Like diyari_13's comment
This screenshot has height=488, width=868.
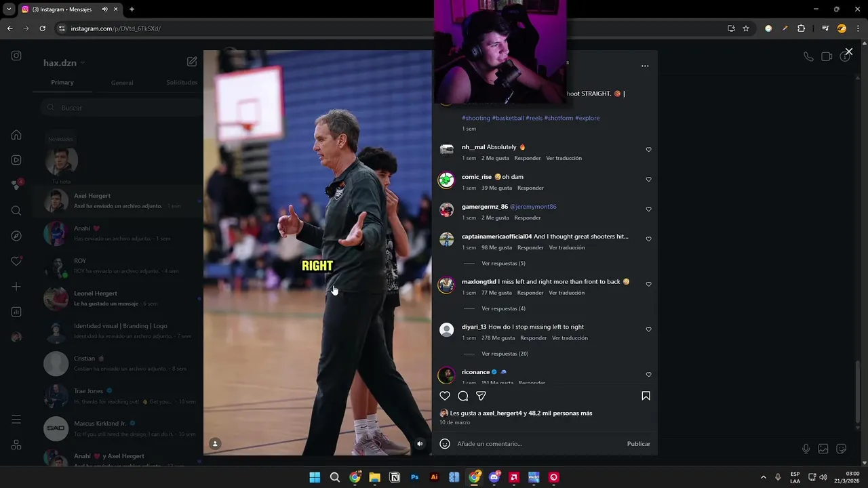tap(648, 329)
